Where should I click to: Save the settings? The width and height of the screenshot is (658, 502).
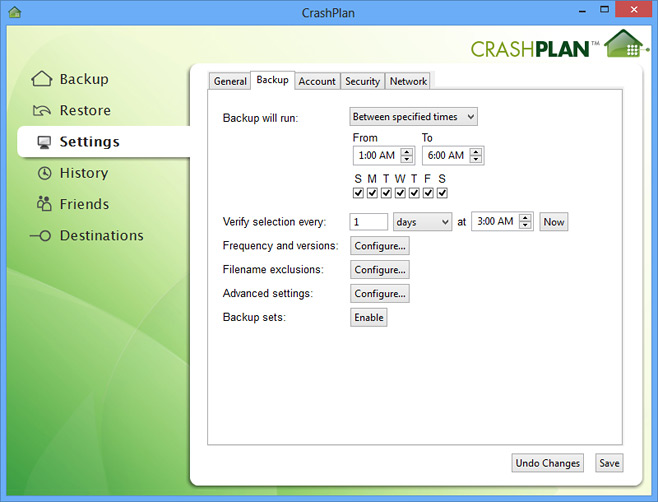pos(609,463)
